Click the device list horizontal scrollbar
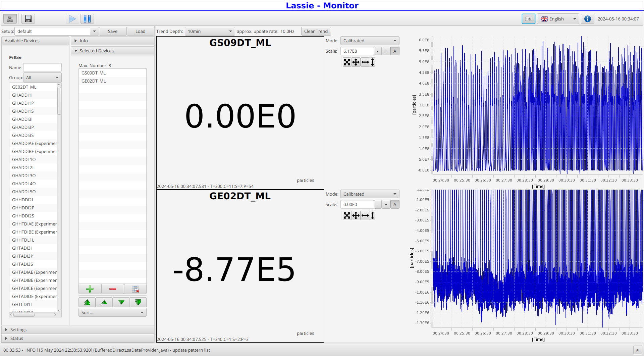The width and height of the screenshot is (644, 356). coord(23,315)
